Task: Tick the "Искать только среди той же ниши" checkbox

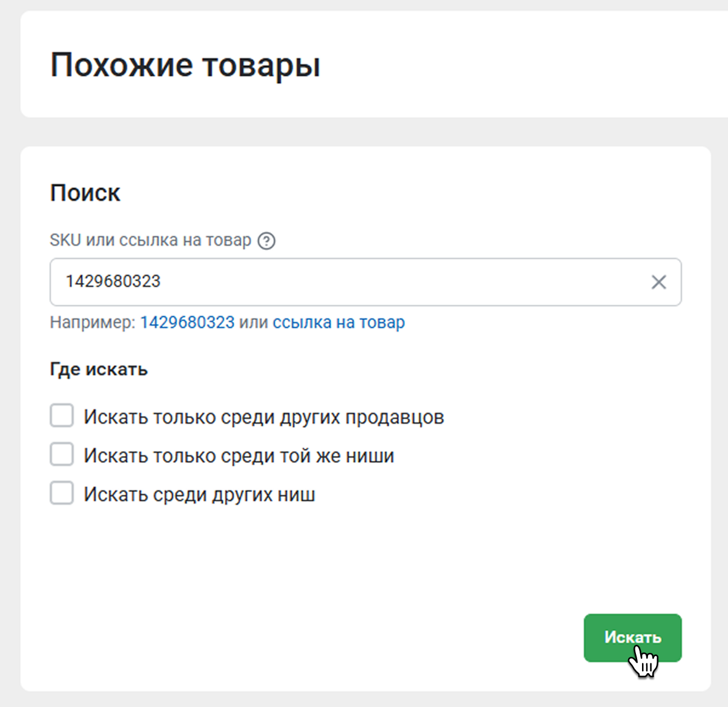Action: pyautogui.click(x=62, y=455)
